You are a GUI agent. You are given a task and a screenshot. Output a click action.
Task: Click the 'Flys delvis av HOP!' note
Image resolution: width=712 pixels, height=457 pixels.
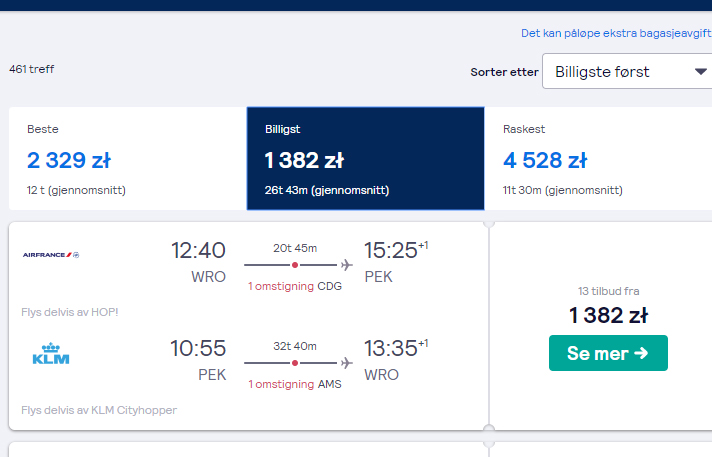point(69,312)
